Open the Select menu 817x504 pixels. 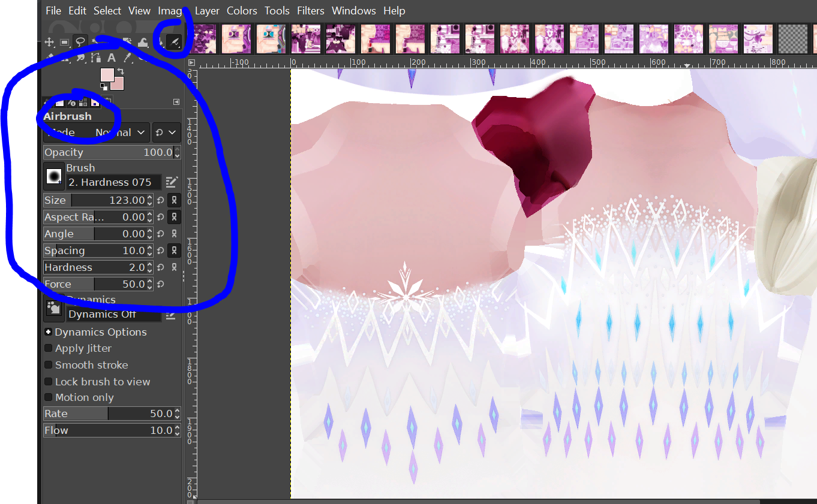[x=107, y=11]
